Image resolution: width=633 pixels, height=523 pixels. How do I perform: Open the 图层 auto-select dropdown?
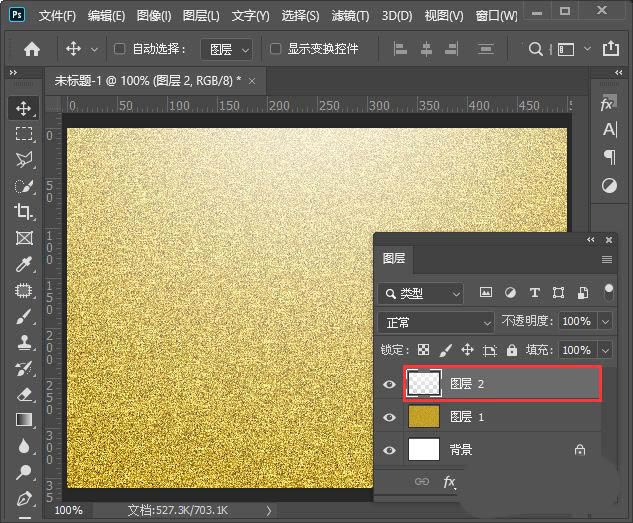tap(226, 49)
